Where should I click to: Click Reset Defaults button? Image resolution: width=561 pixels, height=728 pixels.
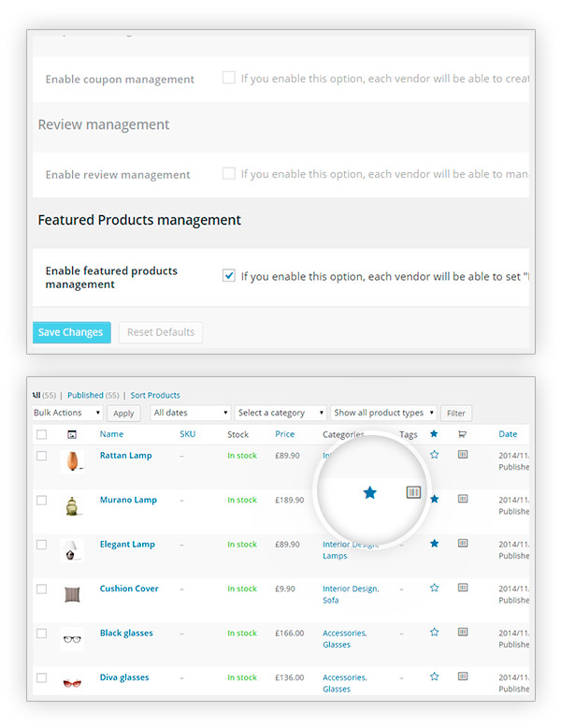pyautogui.click(x=161, y=332)
